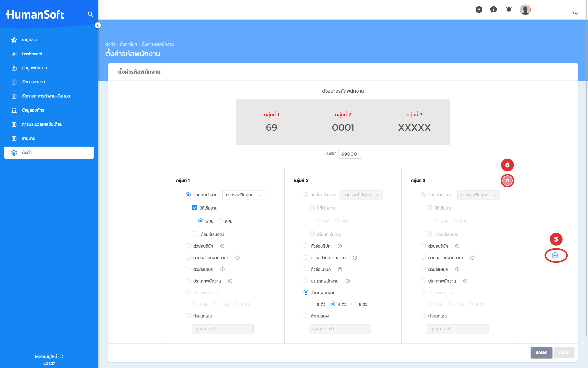Click the บันทึก button
588x368 pixels.
tap(564, 352)
